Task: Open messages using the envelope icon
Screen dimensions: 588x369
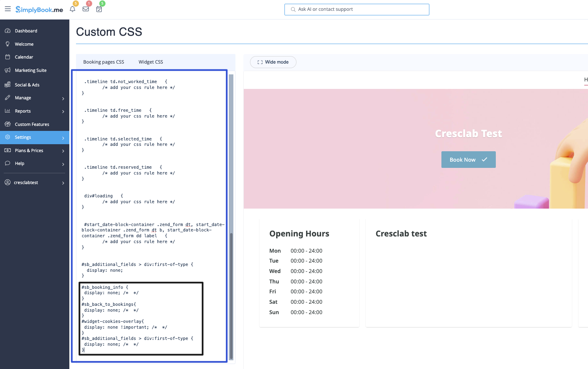Action: pyautogui.click(x=86, y=9)
